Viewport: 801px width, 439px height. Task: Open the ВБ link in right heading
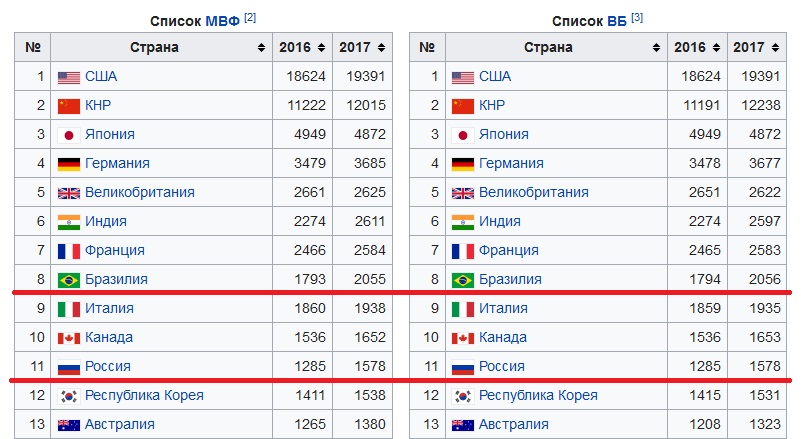pos(617,21)
